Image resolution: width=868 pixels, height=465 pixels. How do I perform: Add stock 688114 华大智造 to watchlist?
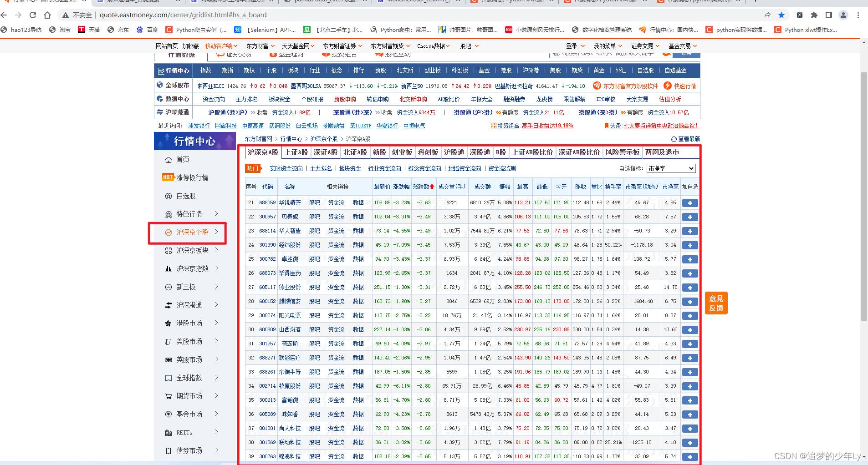pos(690,231)
